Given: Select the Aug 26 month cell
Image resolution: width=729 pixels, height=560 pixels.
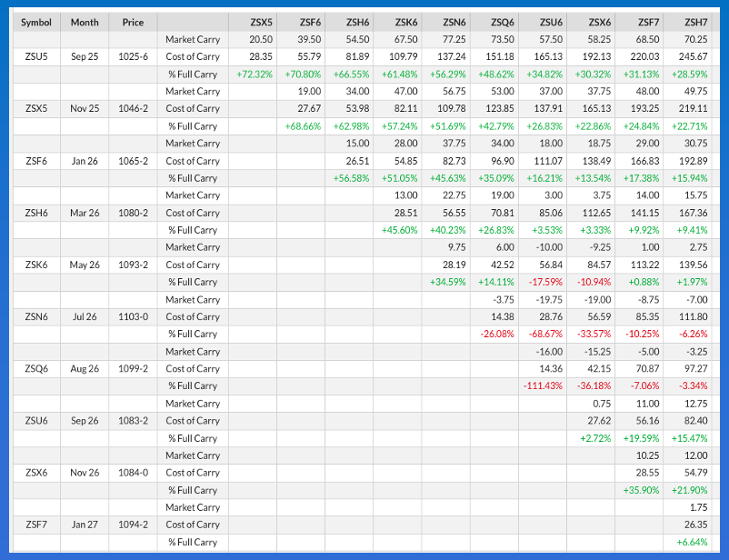Looking at the screenshot, I should click(85, 369).
